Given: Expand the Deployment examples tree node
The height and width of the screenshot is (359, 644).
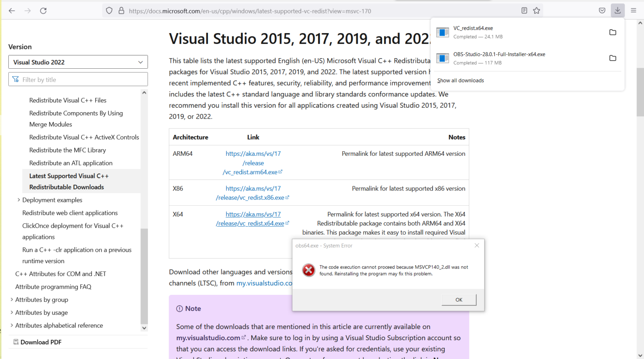Looking at the screenshot, I should coord(18,200).
